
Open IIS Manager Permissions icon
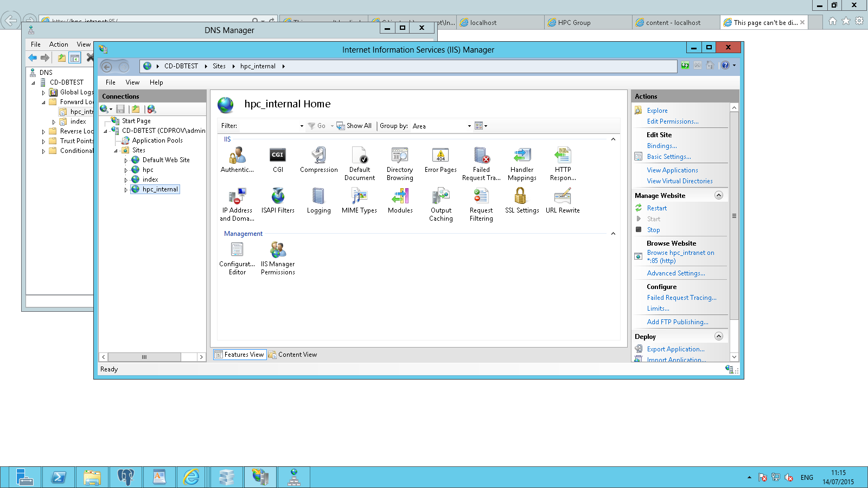278,258
